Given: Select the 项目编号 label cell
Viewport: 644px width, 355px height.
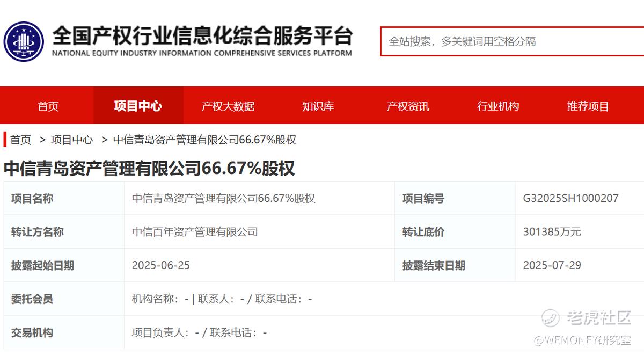Looking at the screenshot, I should 455,198.
